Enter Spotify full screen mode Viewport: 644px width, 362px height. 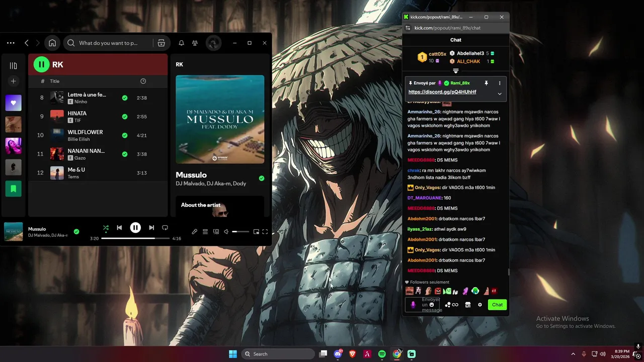[265, 232]
